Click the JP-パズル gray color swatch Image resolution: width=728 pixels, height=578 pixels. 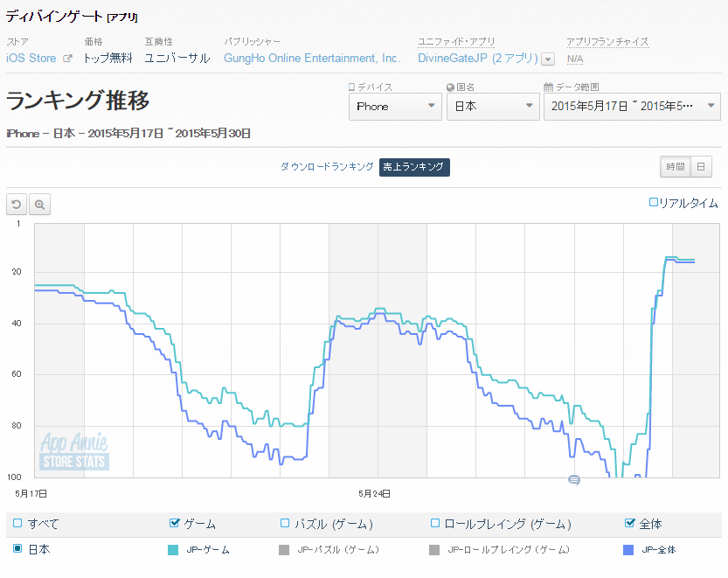284,550
